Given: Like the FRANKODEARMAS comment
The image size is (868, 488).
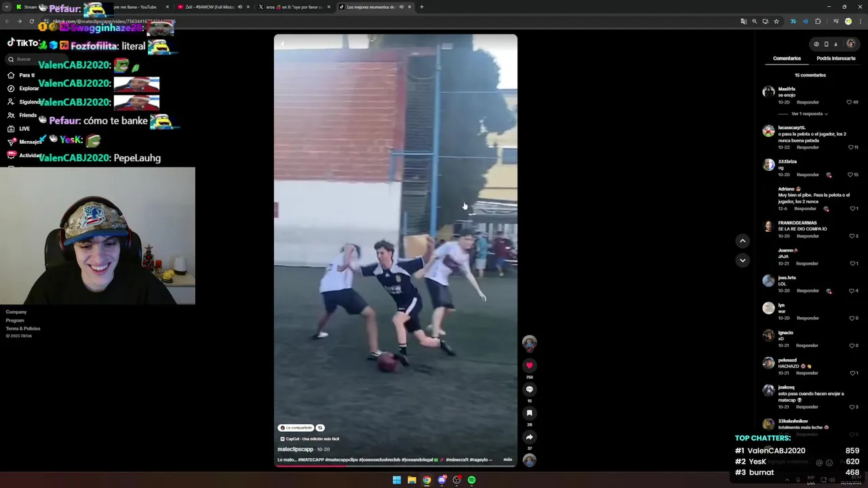Looking at the screenshot, I should tap(852, 236).
